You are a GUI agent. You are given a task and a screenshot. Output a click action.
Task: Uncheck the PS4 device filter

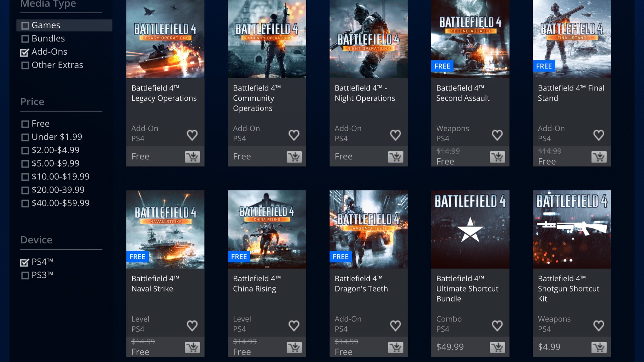(25, 262)
